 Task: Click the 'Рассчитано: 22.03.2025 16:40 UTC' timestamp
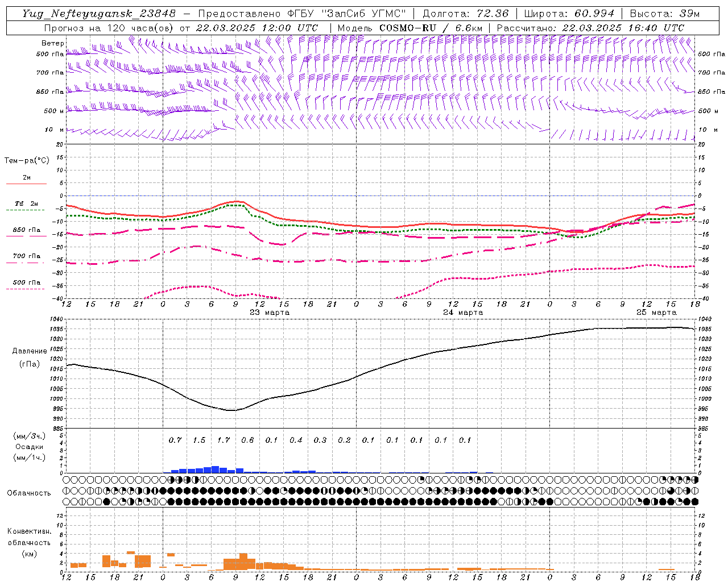[590, 28]
